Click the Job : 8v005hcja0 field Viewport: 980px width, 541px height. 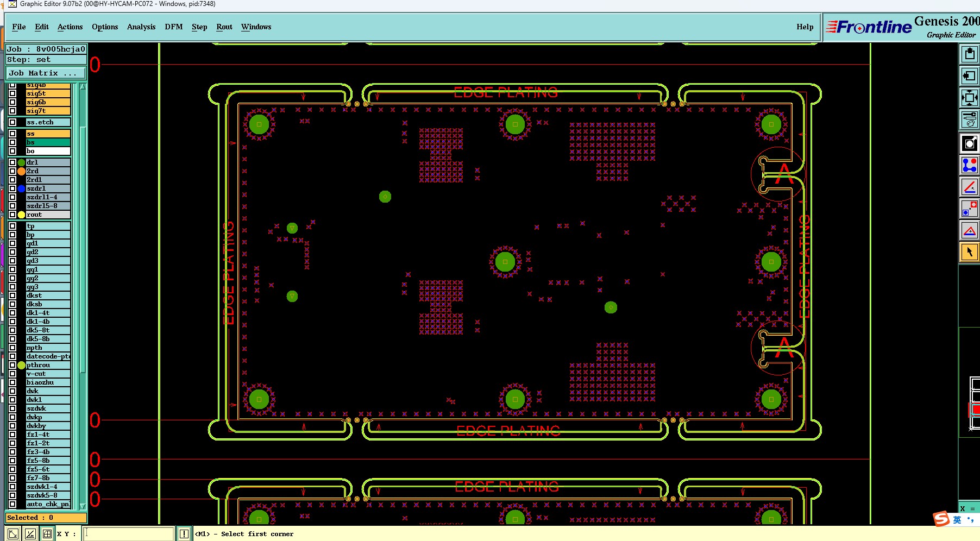(x=46, y=49)
